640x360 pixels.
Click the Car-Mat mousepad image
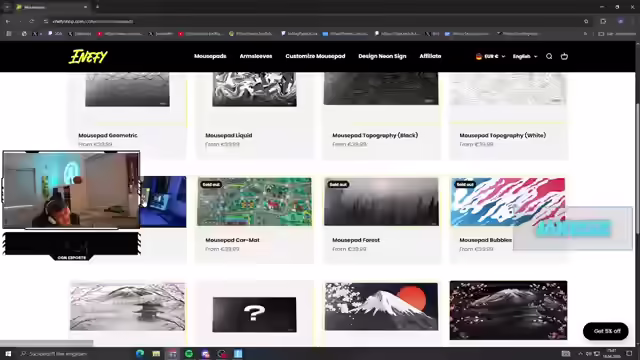[254, 202]
